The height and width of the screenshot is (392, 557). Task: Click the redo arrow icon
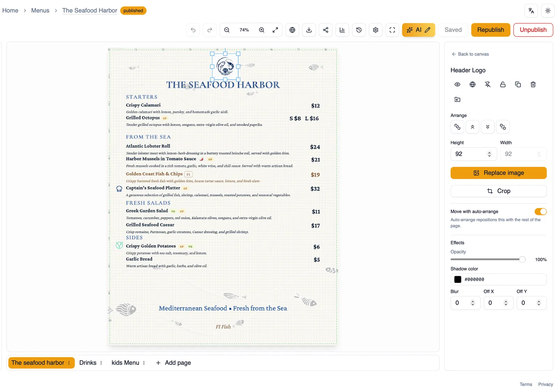(x=210, y=30)
